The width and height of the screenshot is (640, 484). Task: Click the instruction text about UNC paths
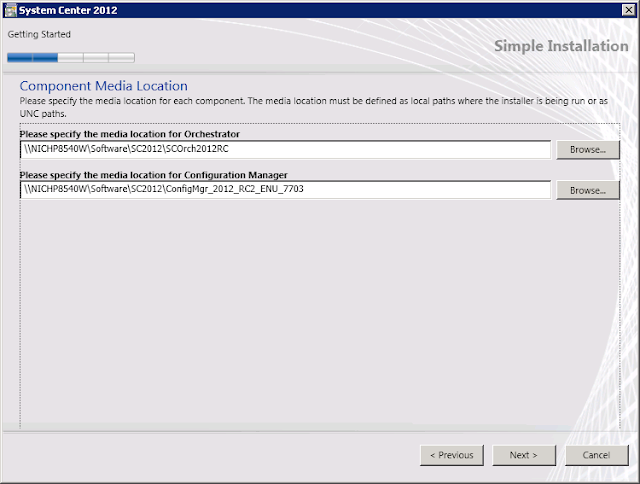click(x=313, y=107)
